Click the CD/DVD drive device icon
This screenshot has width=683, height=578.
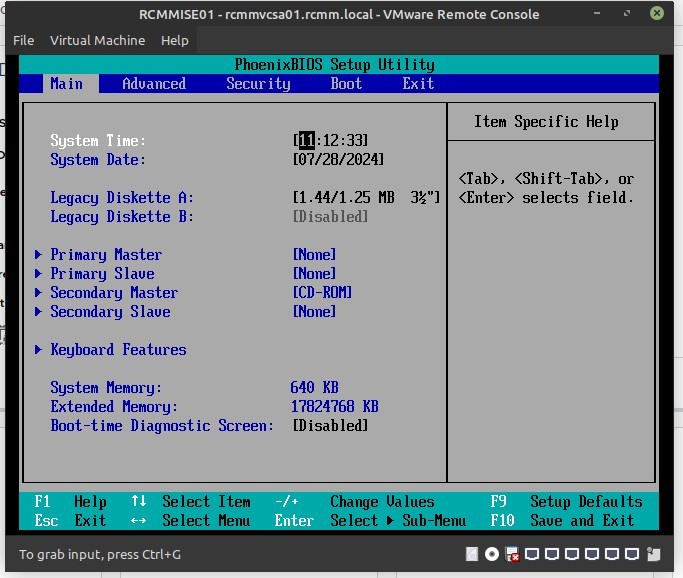(x=492, y=554)
